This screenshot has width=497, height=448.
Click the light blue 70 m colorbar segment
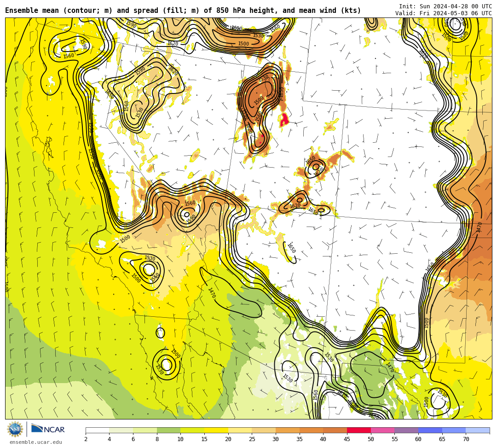478,430
